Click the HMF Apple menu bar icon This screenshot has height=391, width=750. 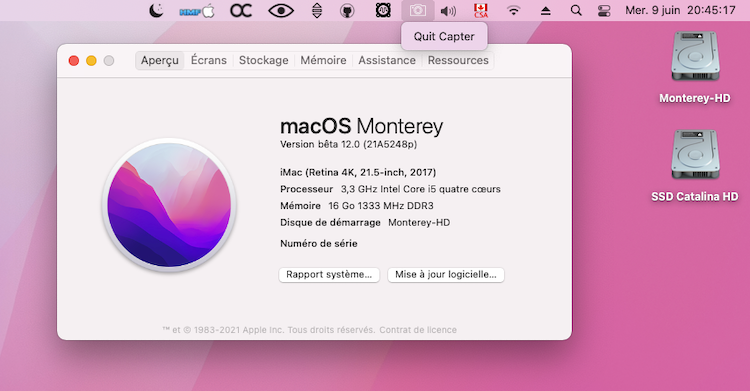(197, 11)
